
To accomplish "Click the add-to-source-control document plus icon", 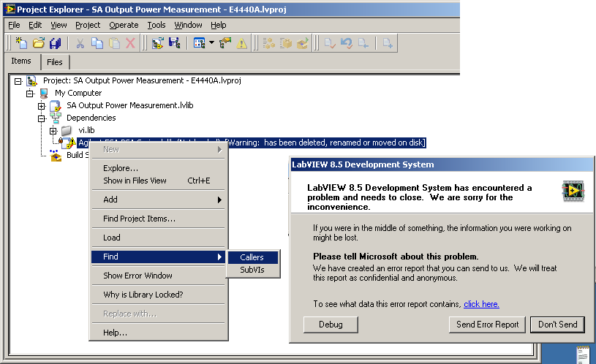I will (x=388, y=43).
